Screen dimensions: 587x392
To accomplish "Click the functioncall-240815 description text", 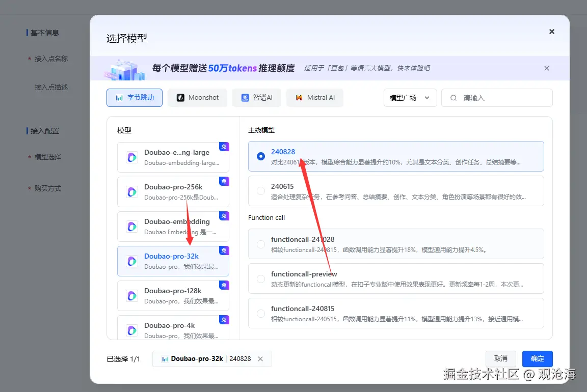I will click(x=397, y=319).
